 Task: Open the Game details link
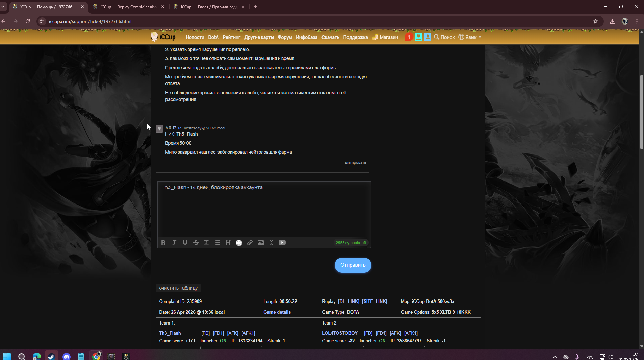point(277,312)
